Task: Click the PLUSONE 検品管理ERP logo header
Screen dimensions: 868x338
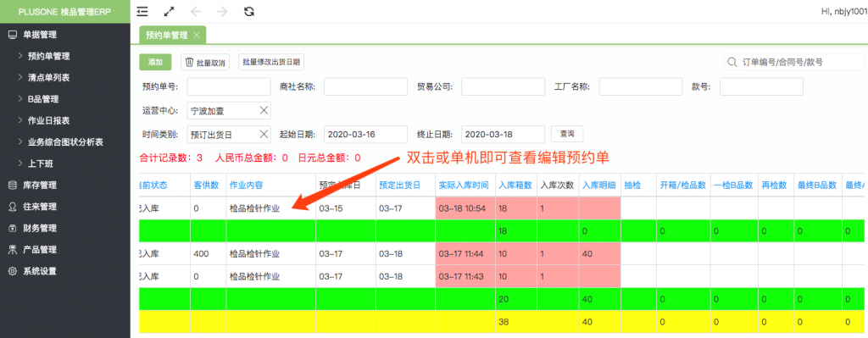Action: tap(64, 12)
